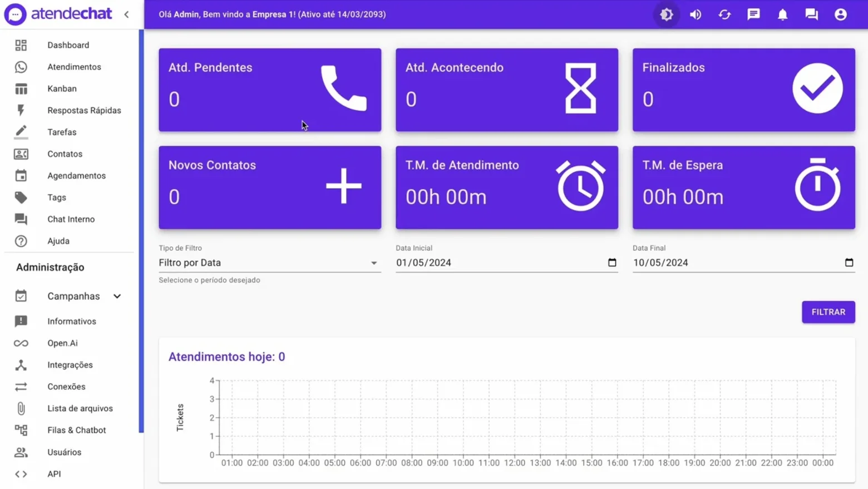This screenshot has height=489, width=868.
Task: Open the Tipo de Filtro dropdown
Action: coord(270,263)
